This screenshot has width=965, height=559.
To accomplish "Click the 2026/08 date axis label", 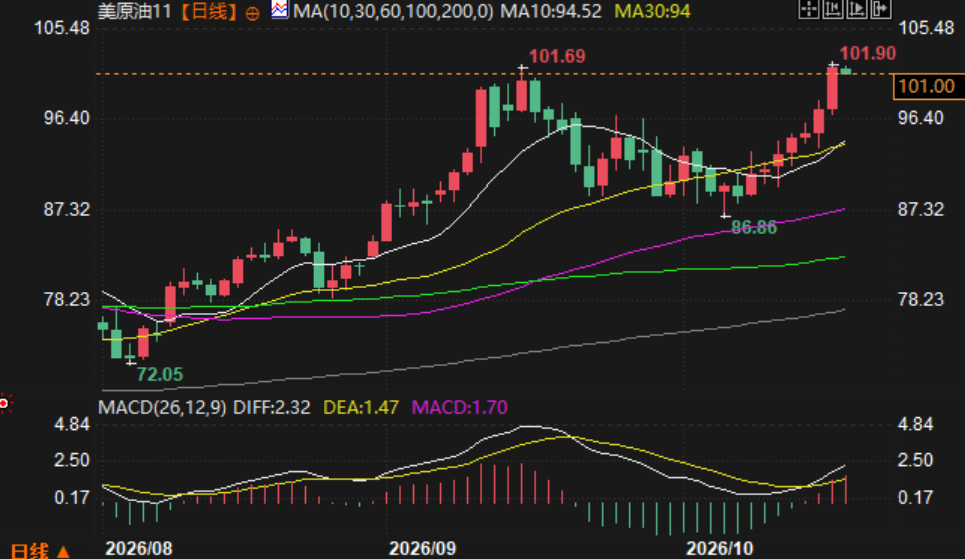I will point(139,549).
